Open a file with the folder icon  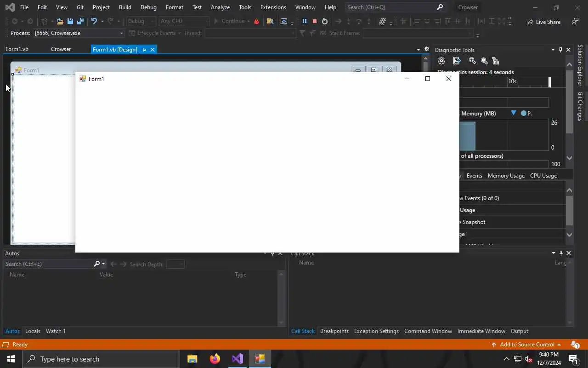[60, 21]
